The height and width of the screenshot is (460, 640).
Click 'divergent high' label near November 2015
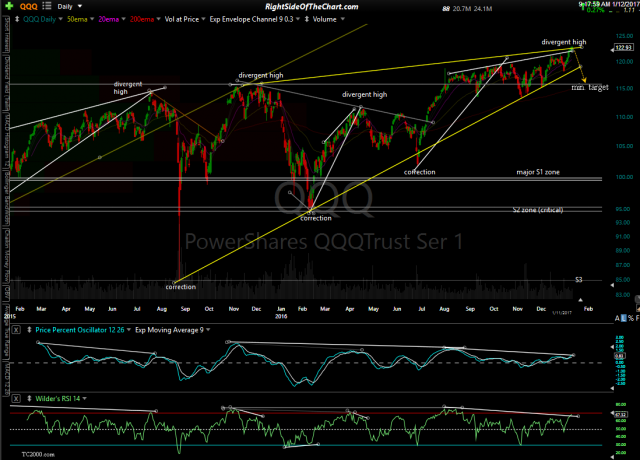[261, 75]
